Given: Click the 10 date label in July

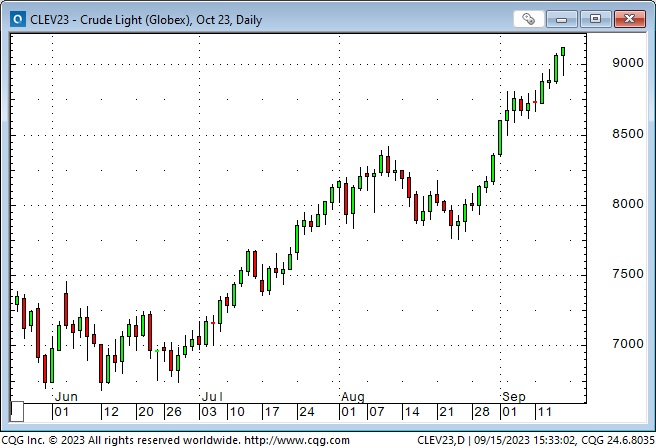Looking at the screenshot, I should [237, 412].
